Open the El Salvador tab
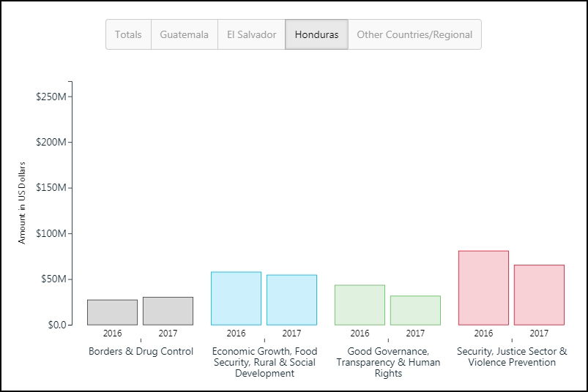This screenshot has width=588, height=392. pyautogui.click(x=251, y=34)
